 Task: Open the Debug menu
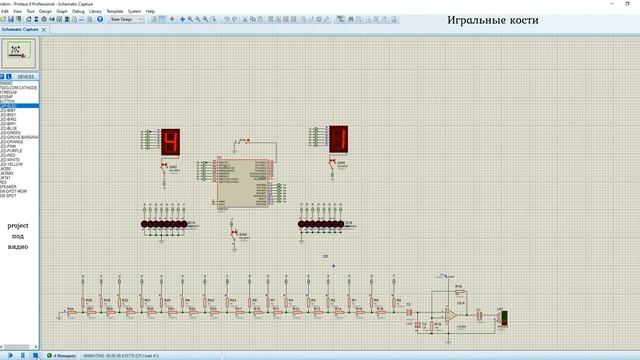point(78,11)
